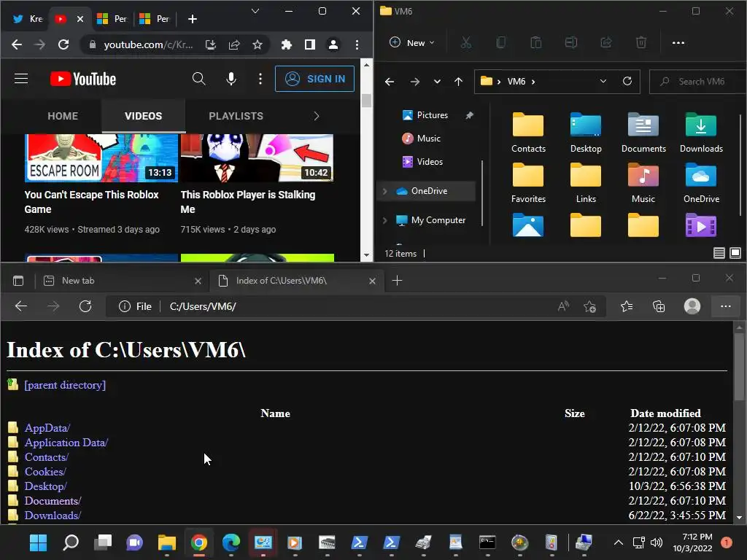The image size is (747, 560).
Task: Open Chrome profile avatar
Action: (x=333, y=44)
